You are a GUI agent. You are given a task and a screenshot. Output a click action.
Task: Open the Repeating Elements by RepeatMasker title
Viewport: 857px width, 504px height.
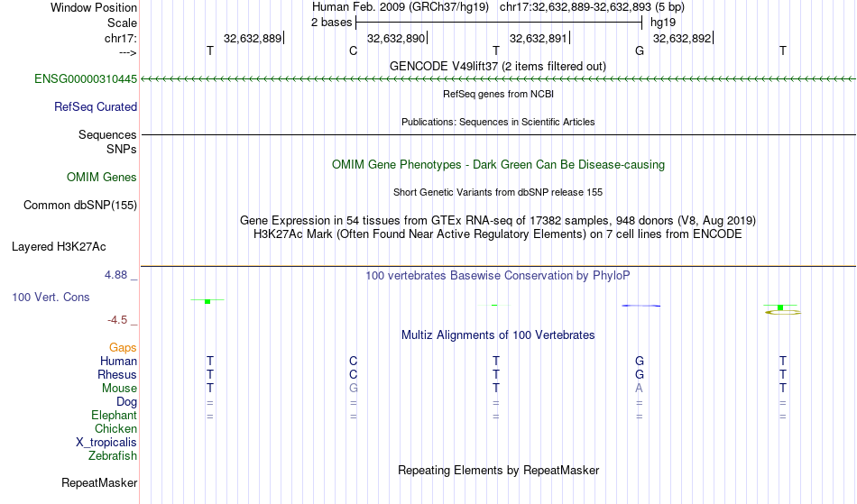(498, 470)
